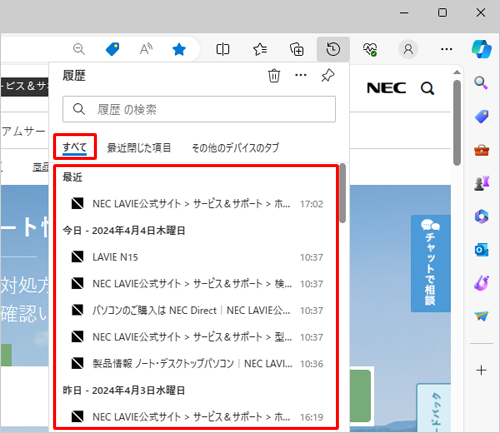500x433 pixels.
Task: Select the すべて history tab
Action: (75, 147)
